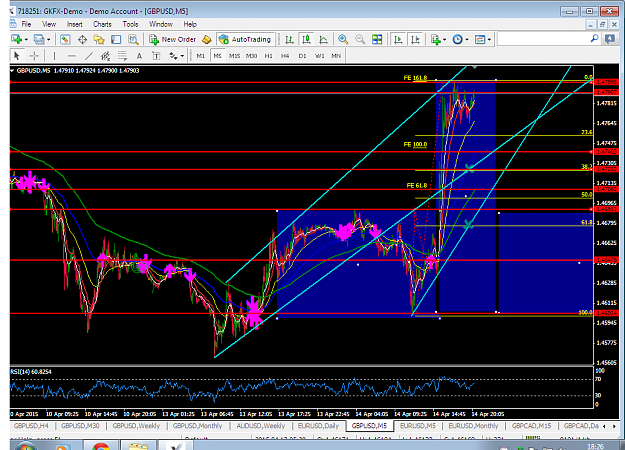Viewport: 625px width, 450px height.
Task: Click the search magnifier icon
Action: [594, 39]
